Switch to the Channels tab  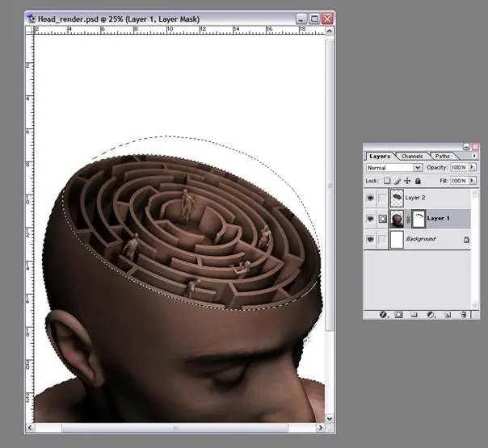point(412,156)
